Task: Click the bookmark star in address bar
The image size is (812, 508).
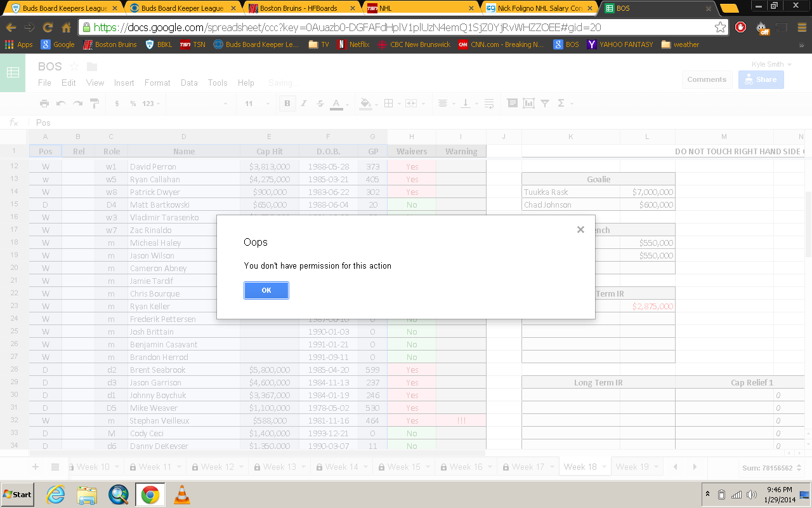Action: [x=720, y=27]
